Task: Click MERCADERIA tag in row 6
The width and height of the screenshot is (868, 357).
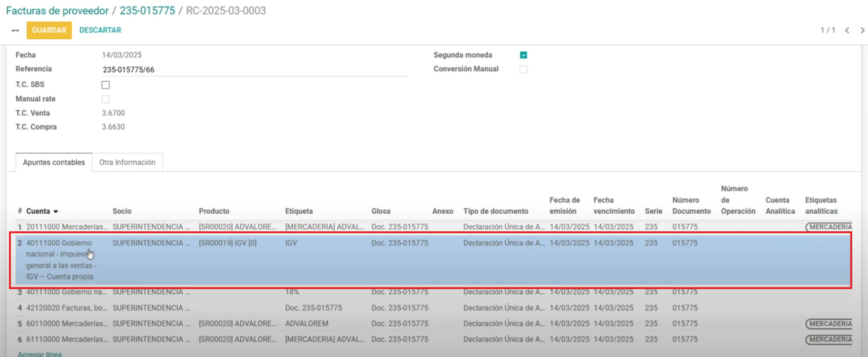Action: pos(829,339)
